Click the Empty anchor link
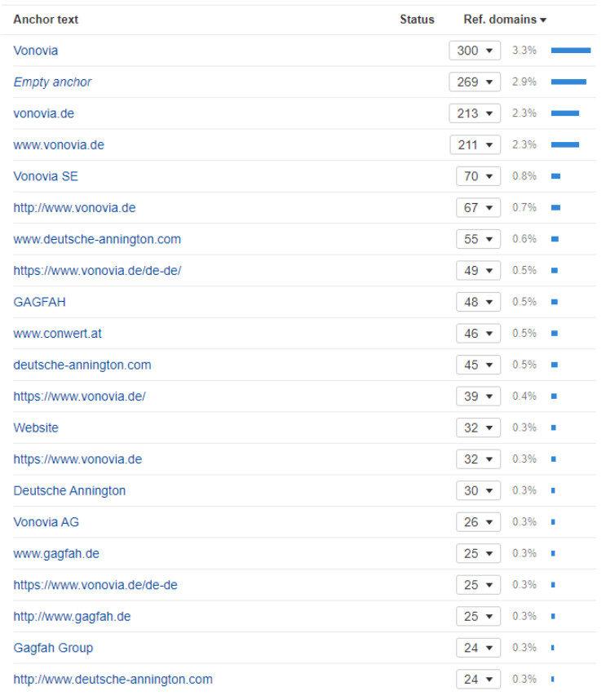 tap(52, 82)
